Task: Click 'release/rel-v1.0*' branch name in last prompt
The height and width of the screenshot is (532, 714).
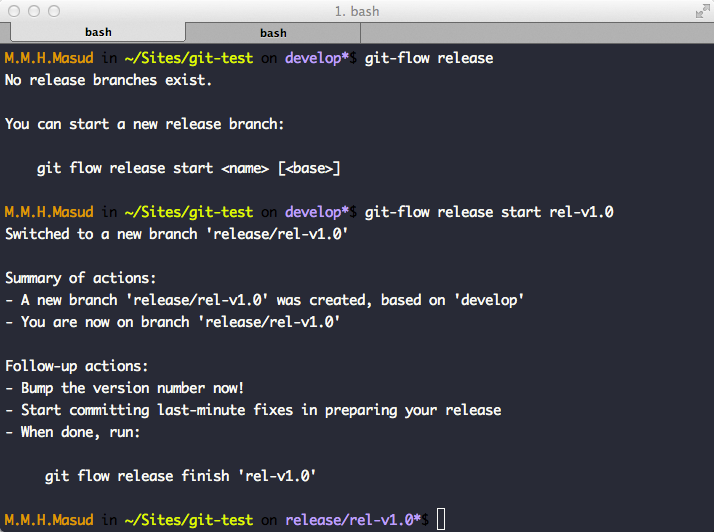Action: point(353,520)
